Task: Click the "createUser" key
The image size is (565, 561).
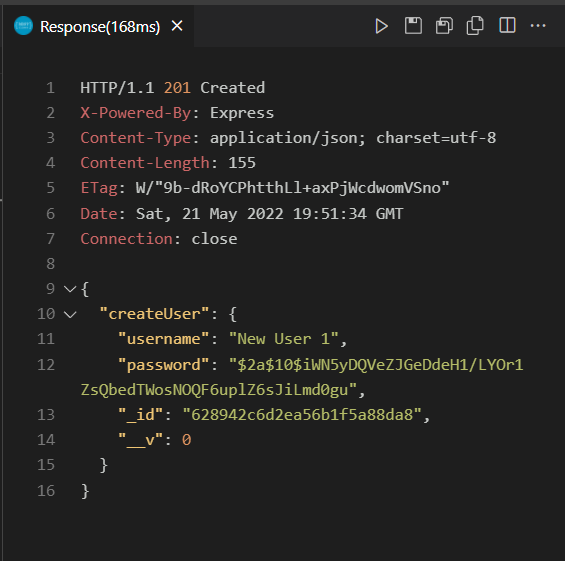Action: (154, 314)
